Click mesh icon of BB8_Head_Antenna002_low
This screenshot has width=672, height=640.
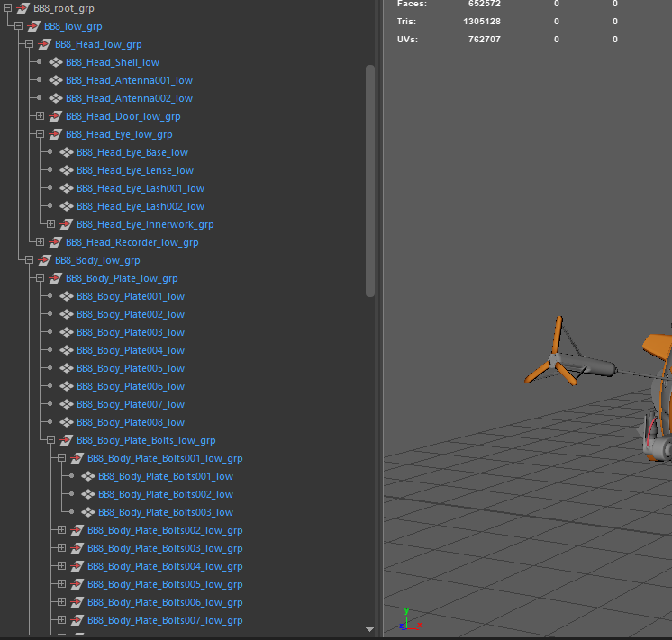point(56,98)
